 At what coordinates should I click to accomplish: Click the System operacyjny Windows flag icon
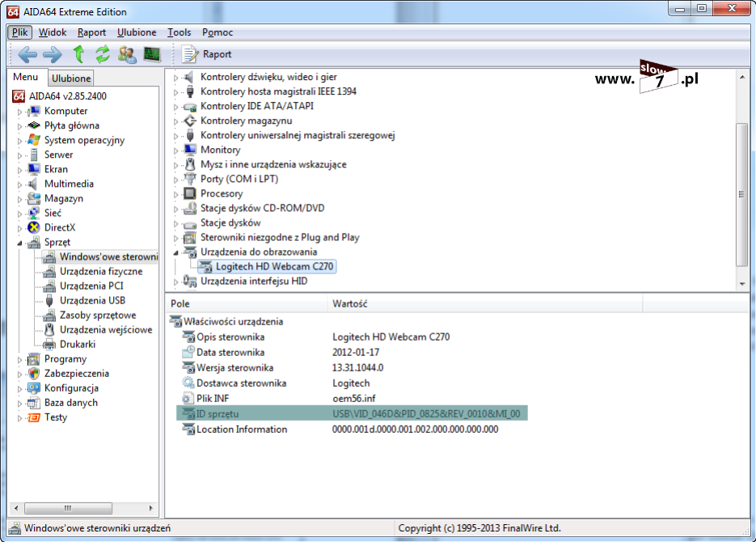pyautogui.click(x=34, y=140)
